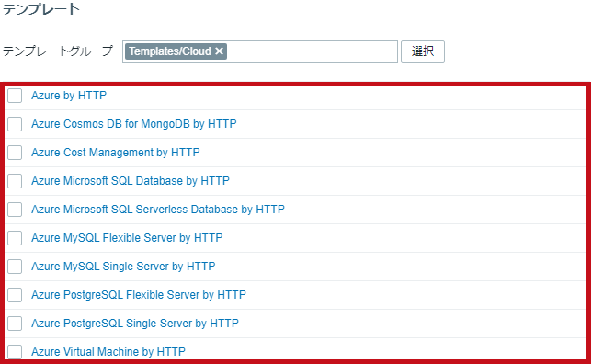Check Azure MySQL Single Server checkbox
Image resolution: width=592 pixels, height=364 pixels.
(x=15, y=267)
